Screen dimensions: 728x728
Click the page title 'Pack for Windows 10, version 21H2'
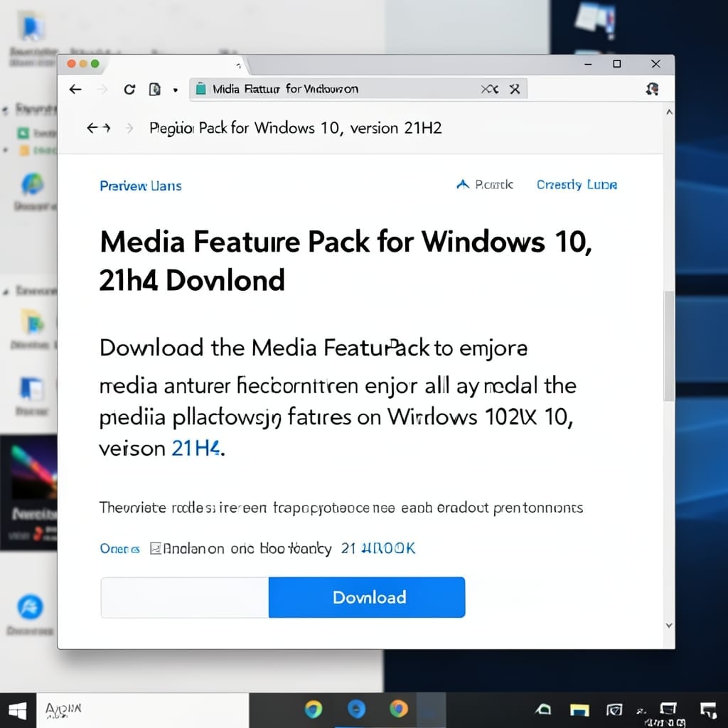pos(320,128)
